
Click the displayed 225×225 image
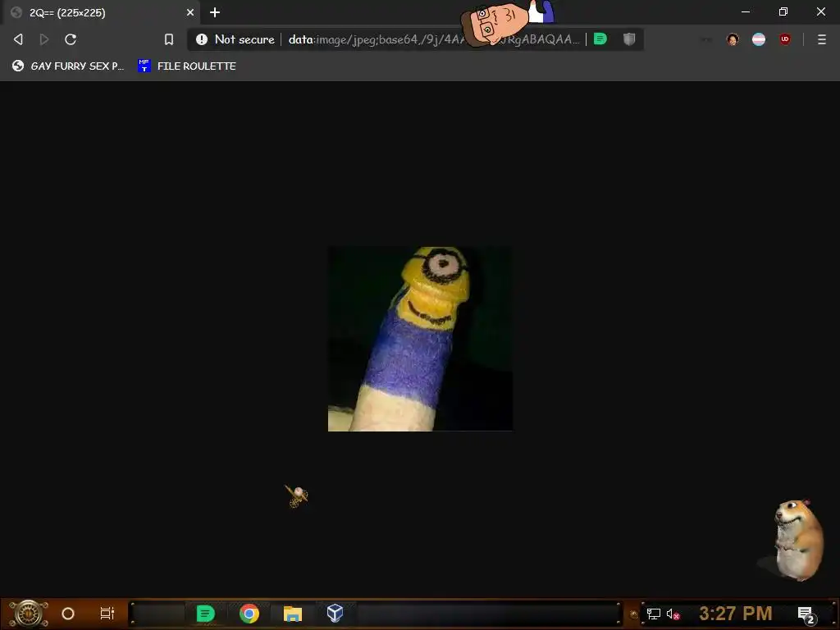(420, 339)
